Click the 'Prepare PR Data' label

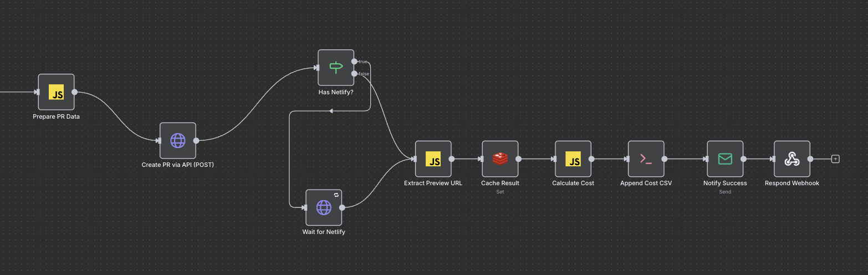click(x=56, y=116)
